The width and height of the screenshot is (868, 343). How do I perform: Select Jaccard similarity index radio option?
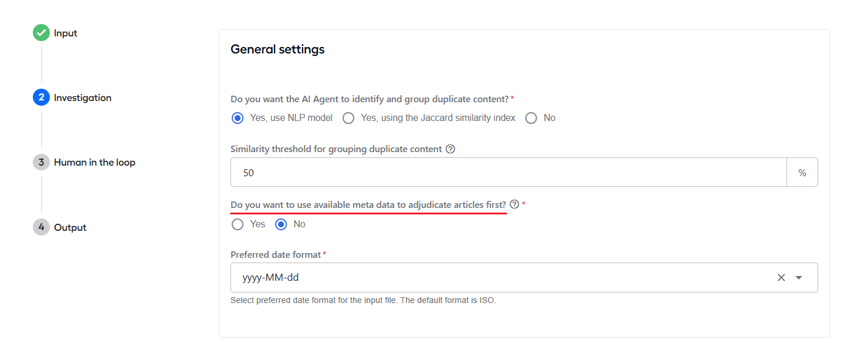click(348, 118)
